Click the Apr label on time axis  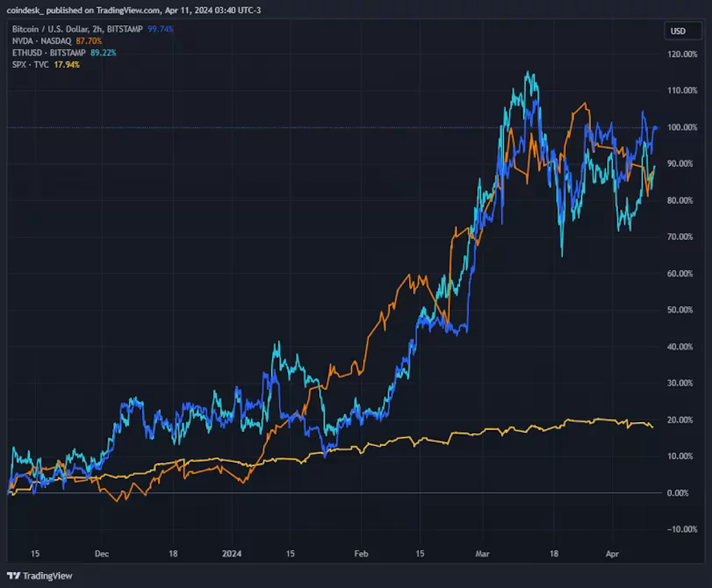[612, 555]
